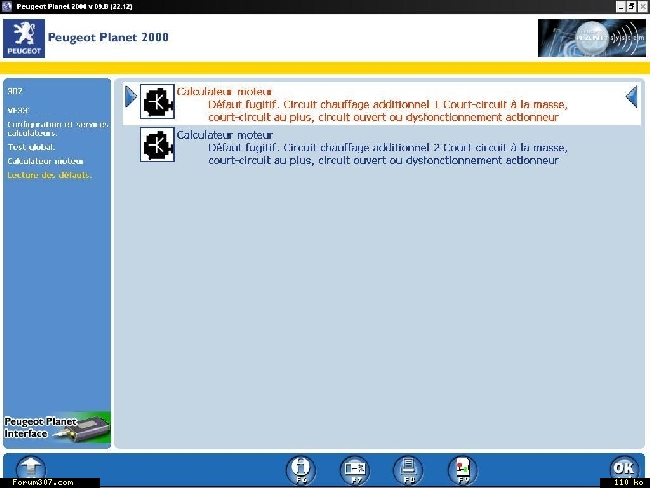The width and height of the screenshot is (650, 488).
Task: Select fault description 'Circuit chauffage additionnel 2'
Action: (x=388, y=154)
